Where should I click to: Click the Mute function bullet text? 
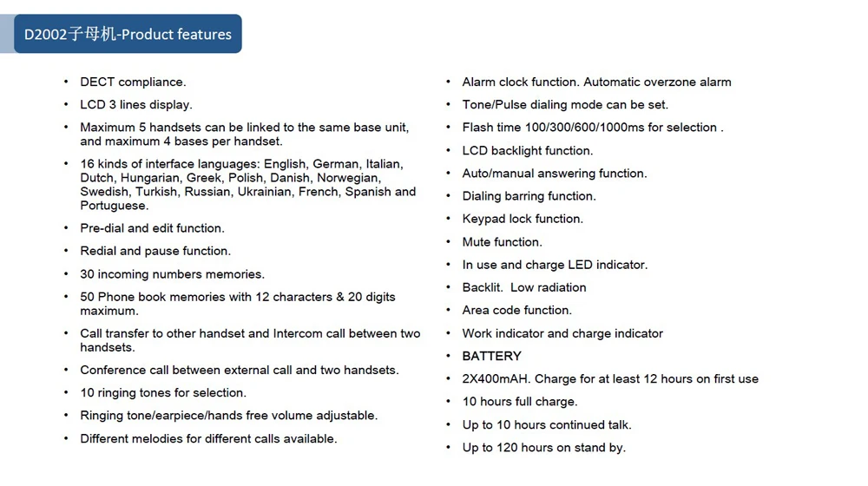tap(502, 242)
